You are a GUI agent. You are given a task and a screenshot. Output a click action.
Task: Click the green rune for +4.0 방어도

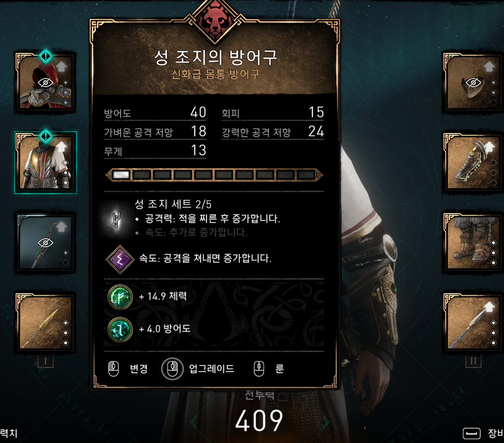click(x=120, y=329)
